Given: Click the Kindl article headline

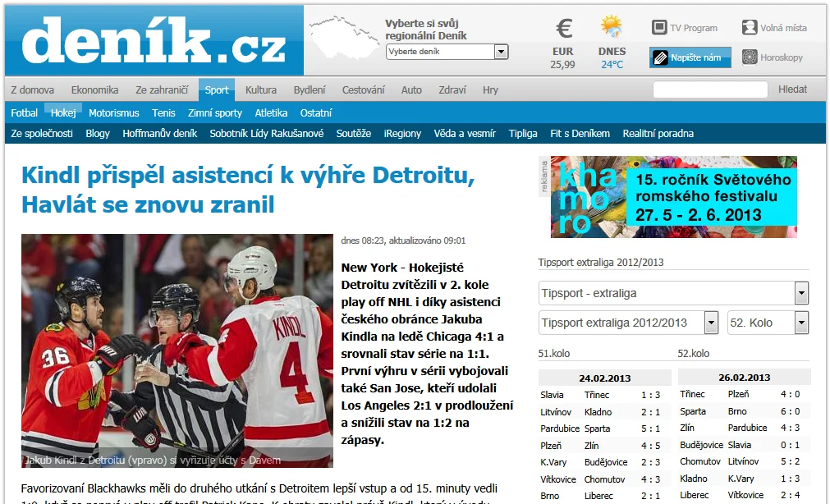Looking at the screenshot, I should (248, 190).
